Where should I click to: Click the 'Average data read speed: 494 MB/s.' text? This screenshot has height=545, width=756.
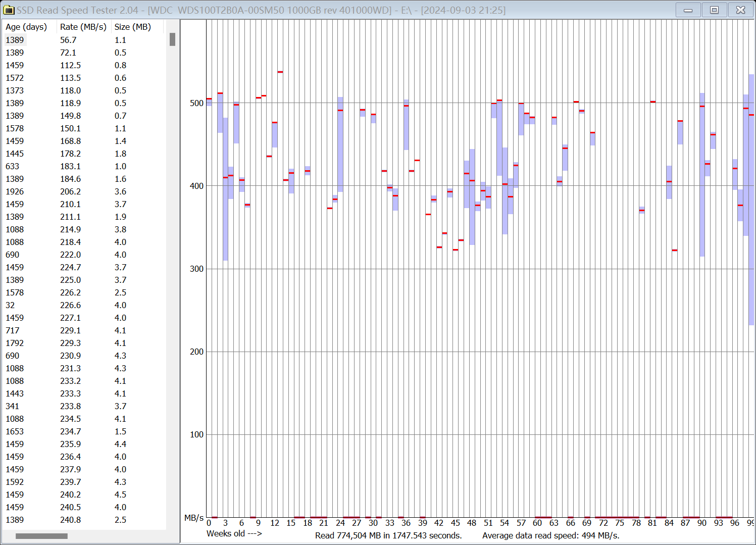[550, 535]
